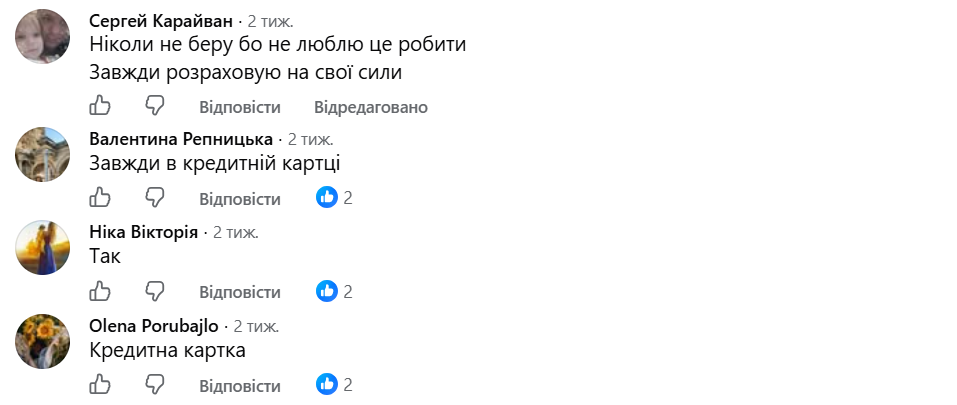Viewport: 957px width, 405px height.
Task: Open Olena Porubajlo's profile name
Action: click(154, 326)
